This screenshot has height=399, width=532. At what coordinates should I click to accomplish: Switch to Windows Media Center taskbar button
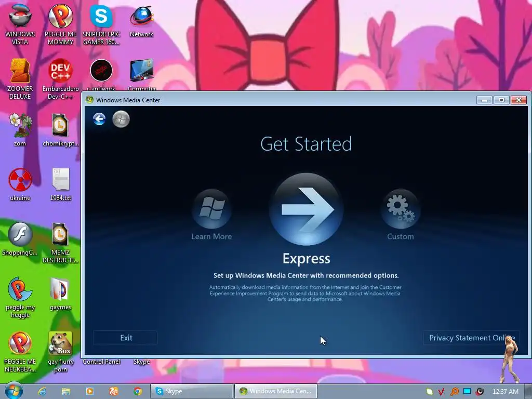(276, 391)
